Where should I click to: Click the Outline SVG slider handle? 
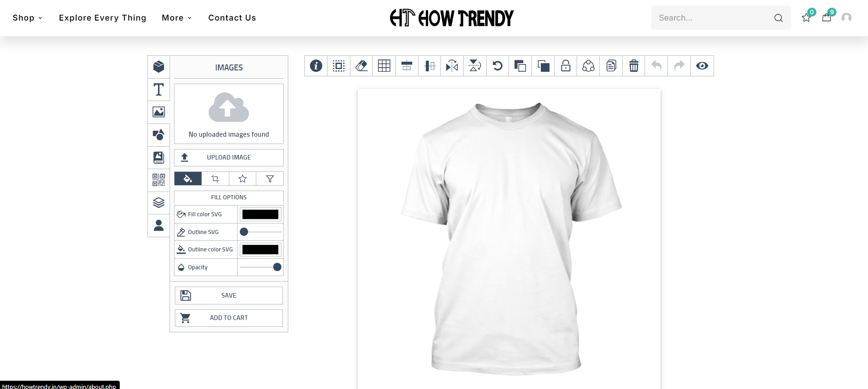point(244,232)
